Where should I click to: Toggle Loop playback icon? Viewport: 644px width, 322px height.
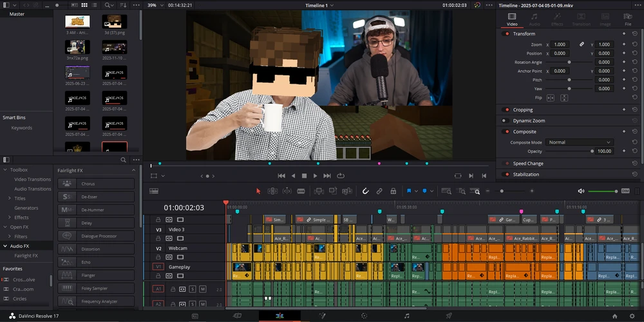point(341,176)
